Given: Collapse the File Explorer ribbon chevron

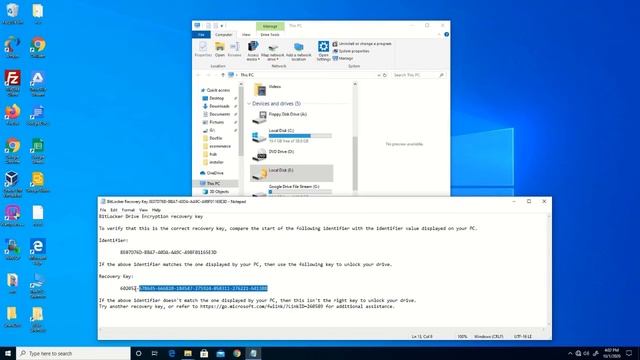Looking at the screenshot, I should [440, 35].
